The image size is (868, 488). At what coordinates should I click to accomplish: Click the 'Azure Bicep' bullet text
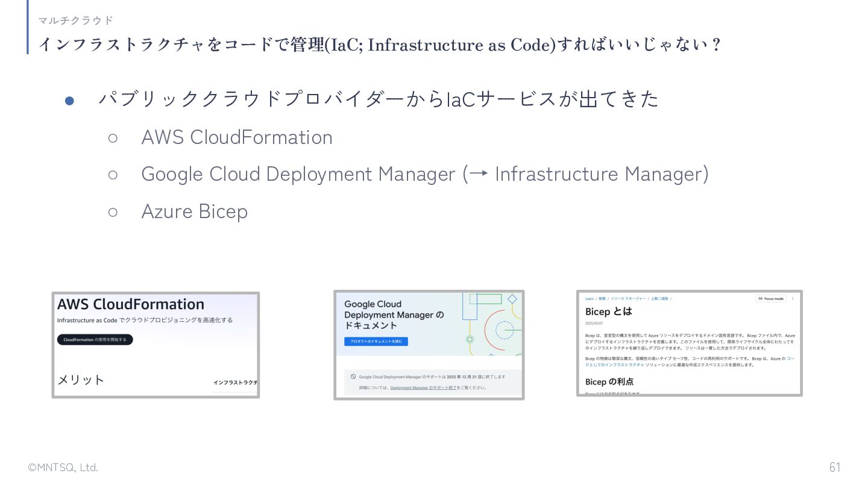pyautogui.click(x=195, y=211)
